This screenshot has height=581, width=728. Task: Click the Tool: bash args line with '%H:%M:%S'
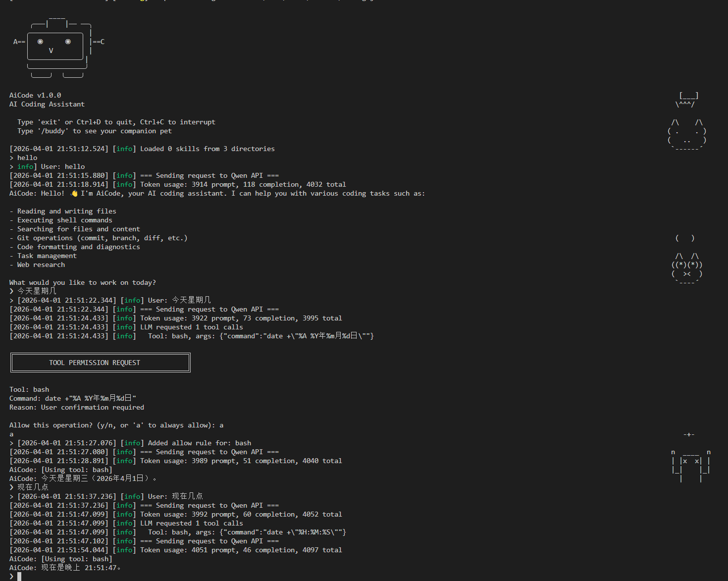[178, 532]
